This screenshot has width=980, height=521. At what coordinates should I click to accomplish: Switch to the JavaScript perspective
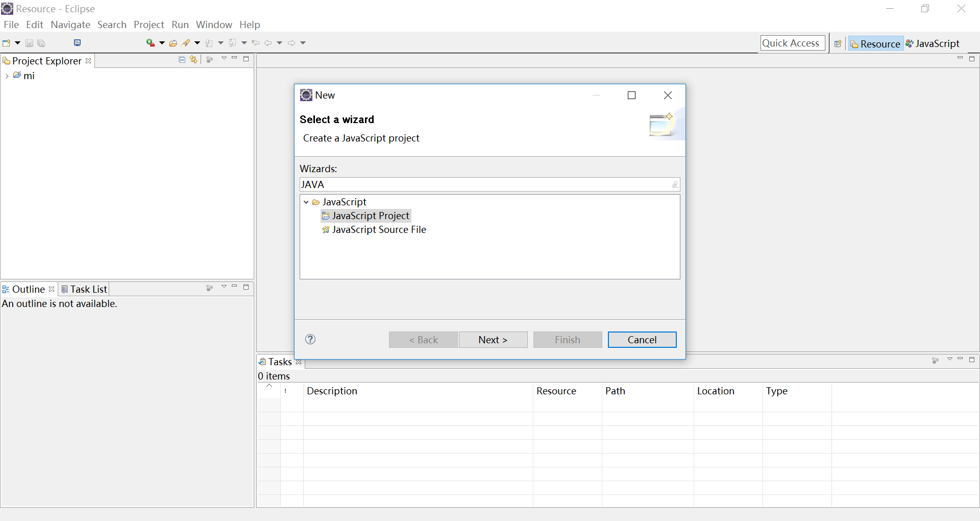[x=933, y=44]
